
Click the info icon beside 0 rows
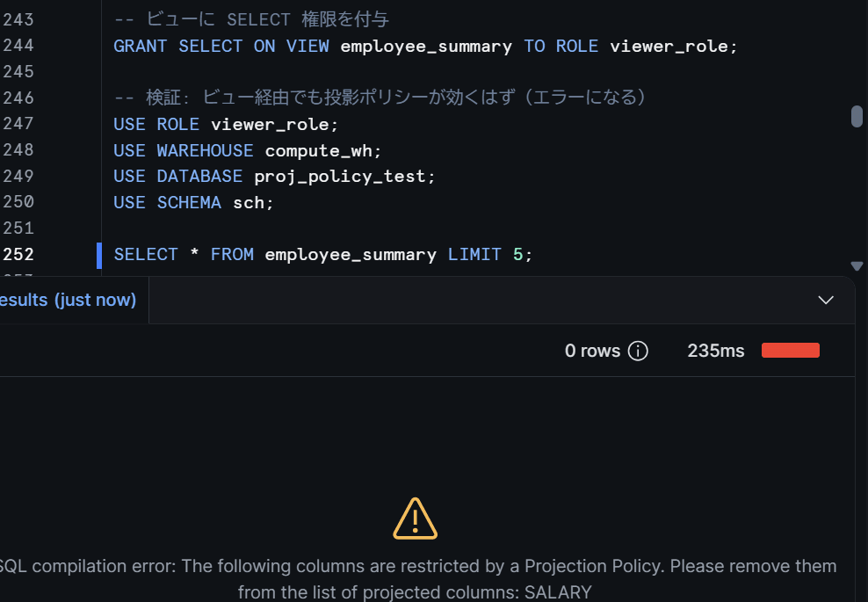tap(638, 351)
